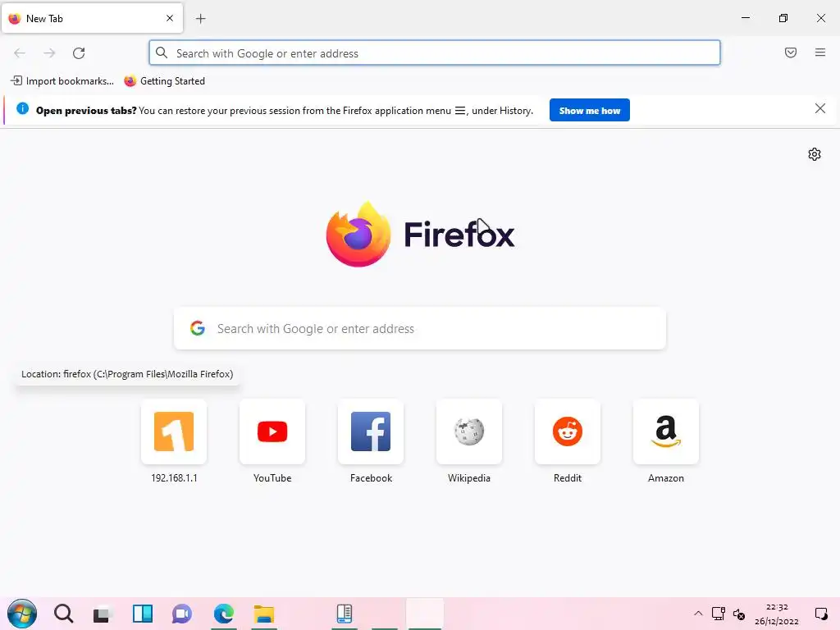Launch Microsoft Edge from the taskbar
The height and width of the screenshot is (630, 840).
tap(223, 614)
